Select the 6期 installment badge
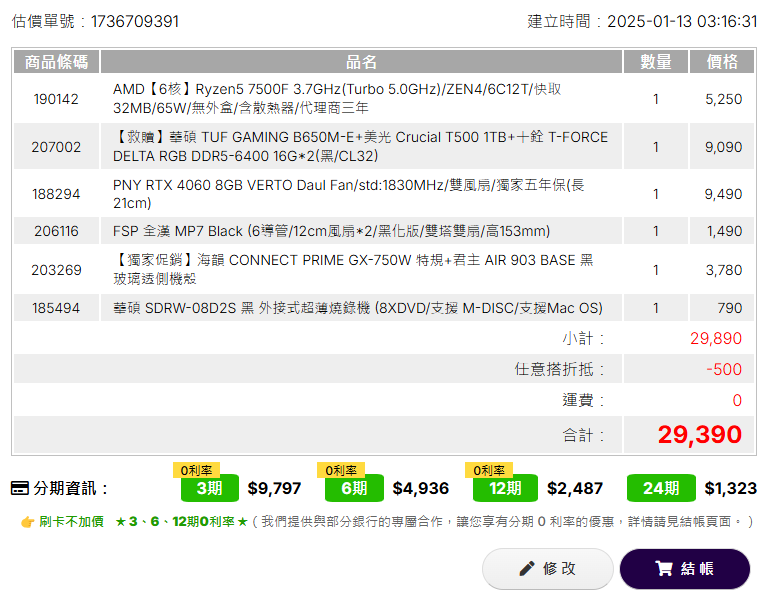774x606 pixels. coord(354,488)
